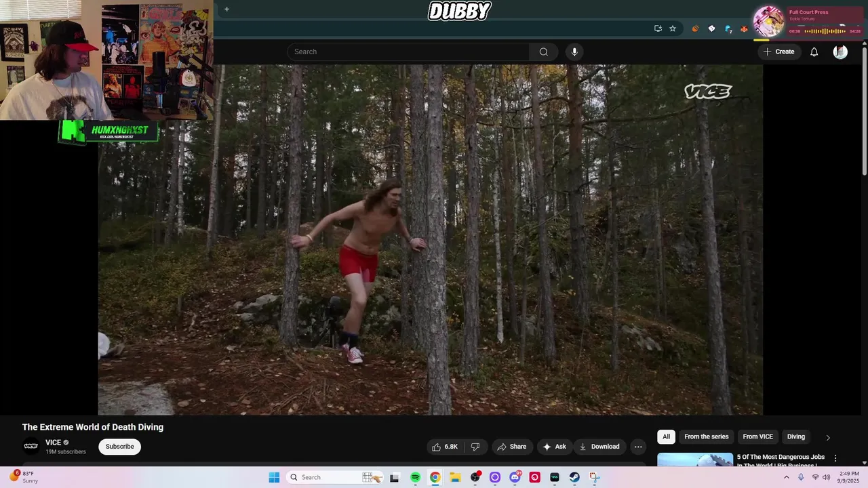The width and height of the screenshot is (868, 488).
Task: Open the volume control in tray
Action: (827, 477)
